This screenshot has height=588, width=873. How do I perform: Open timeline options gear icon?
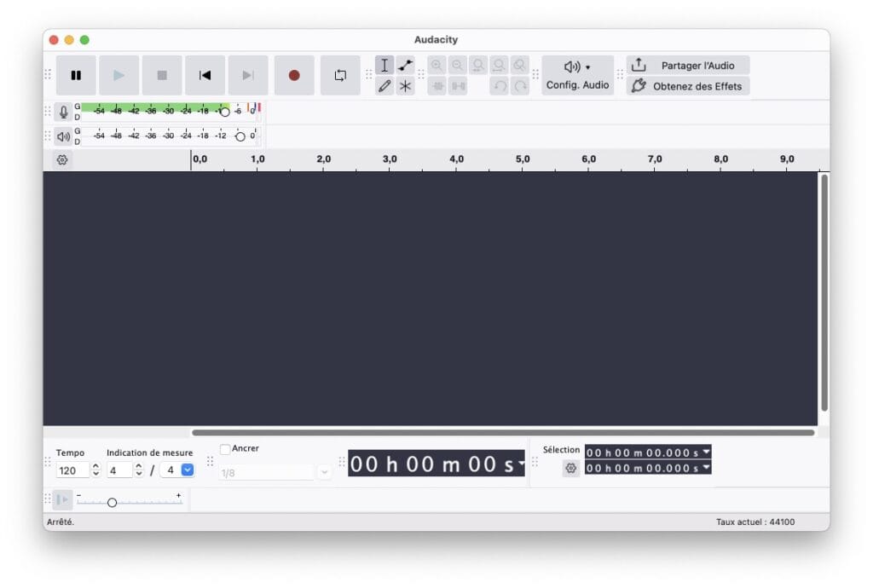[x=62, y=159]
